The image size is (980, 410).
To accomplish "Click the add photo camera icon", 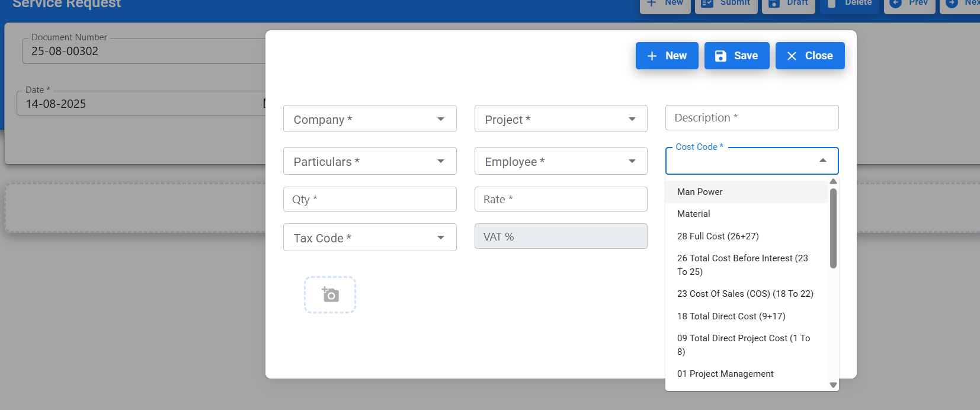I will click(x=330, y=294).
